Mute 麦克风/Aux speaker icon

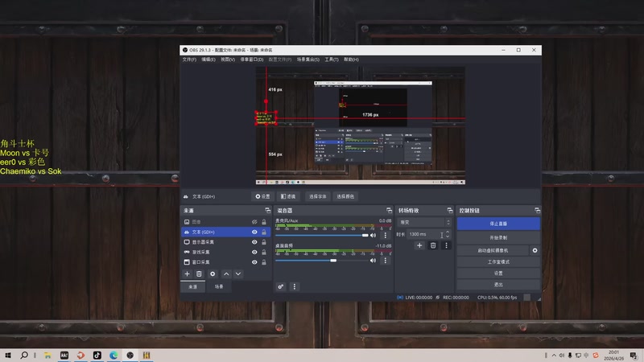pos(373,235)
